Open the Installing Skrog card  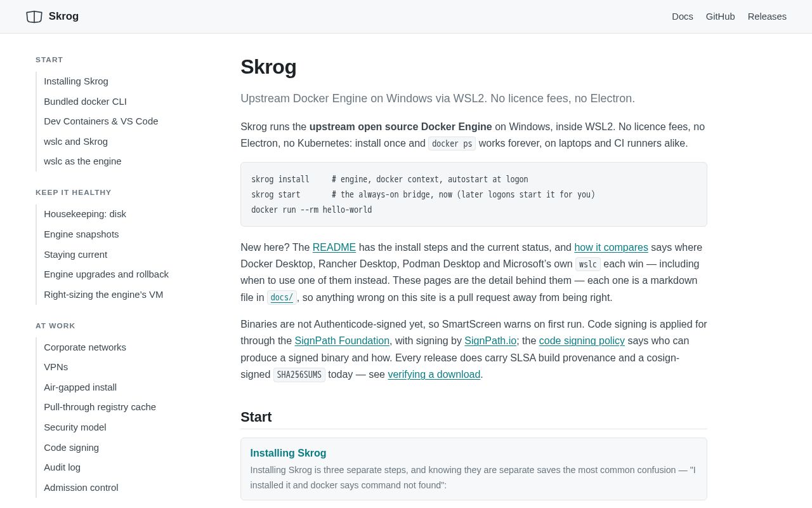click(x=474, y=469)
